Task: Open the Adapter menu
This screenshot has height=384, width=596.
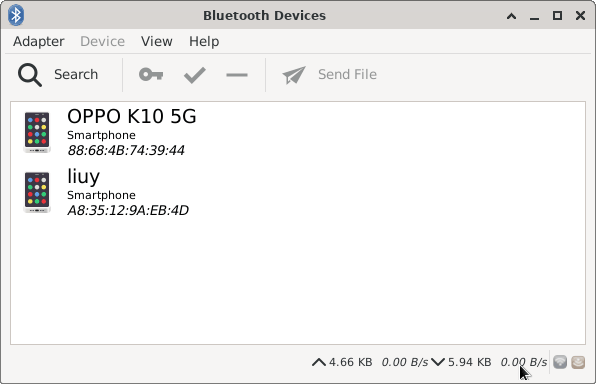Action: [39, 41]
